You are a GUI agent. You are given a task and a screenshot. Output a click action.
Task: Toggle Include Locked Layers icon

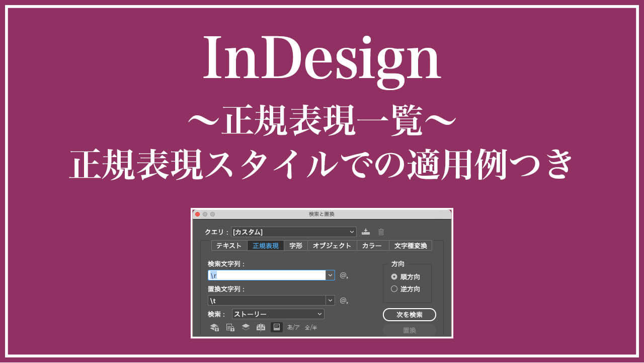(x=214, y=327)
